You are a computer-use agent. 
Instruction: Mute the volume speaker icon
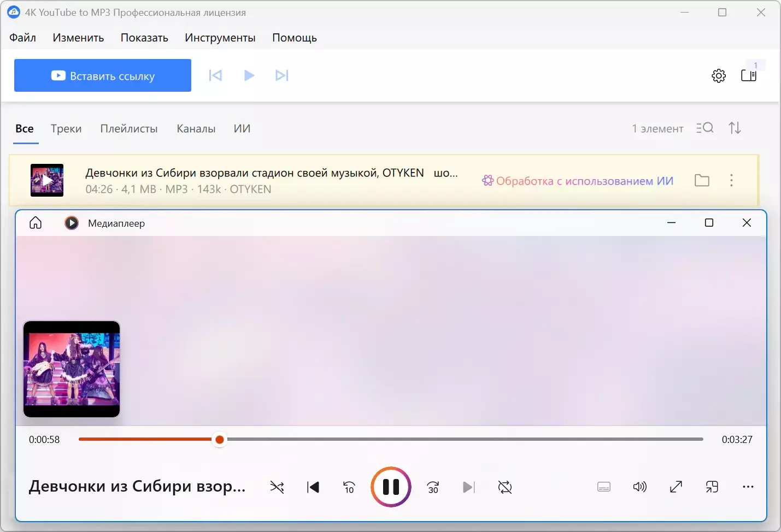639,487
